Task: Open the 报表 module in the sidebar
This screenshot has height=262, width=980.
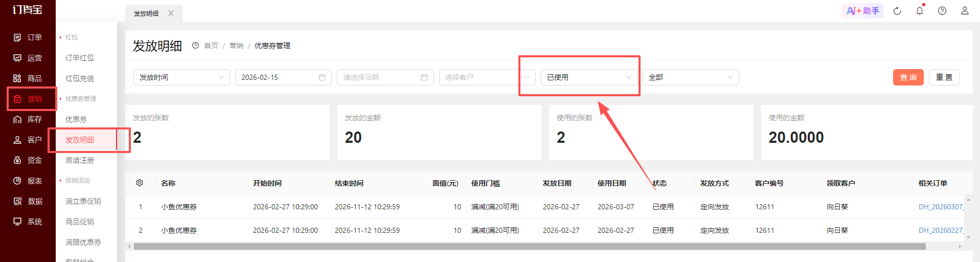Action: coord(28,181)
